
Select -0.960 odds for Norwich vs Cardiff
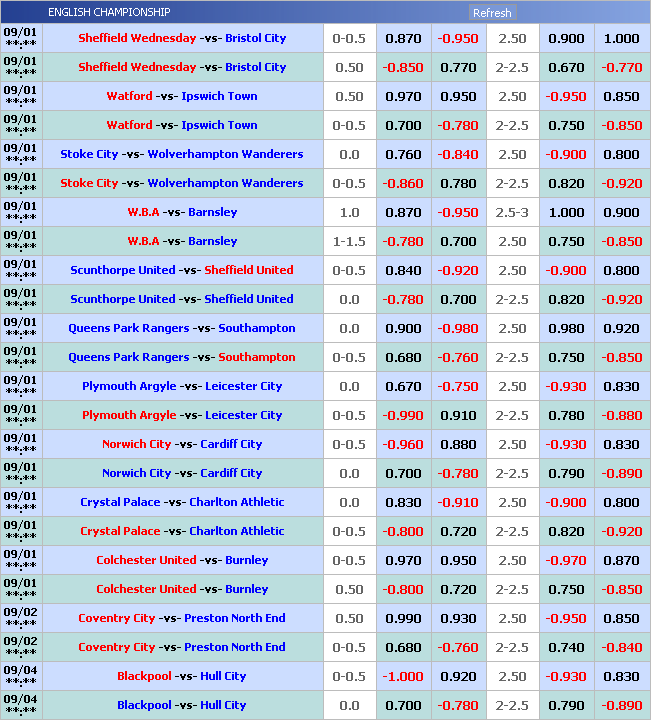(403, 445)
